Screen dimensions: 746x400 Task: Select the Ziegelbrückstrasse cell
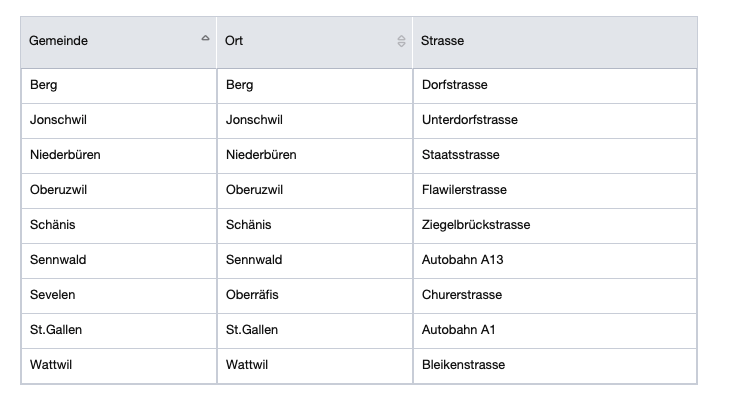[476, 225]
